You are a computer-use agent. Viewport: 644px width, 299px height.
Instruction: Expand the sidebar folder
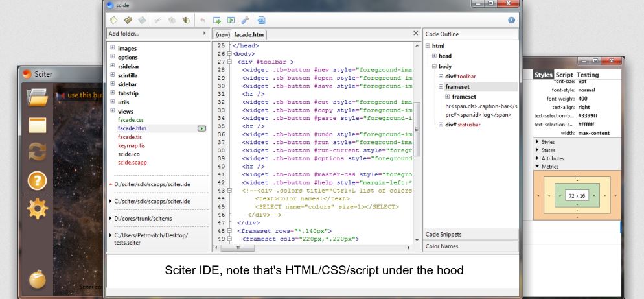tap(113, 84)
